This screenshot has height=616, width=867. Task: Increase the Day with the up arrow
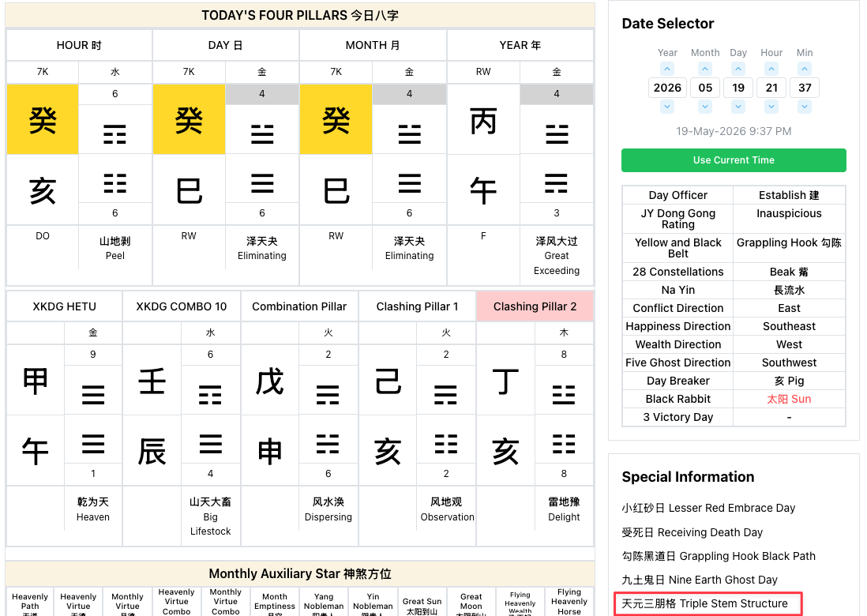(x=738, y=69)
